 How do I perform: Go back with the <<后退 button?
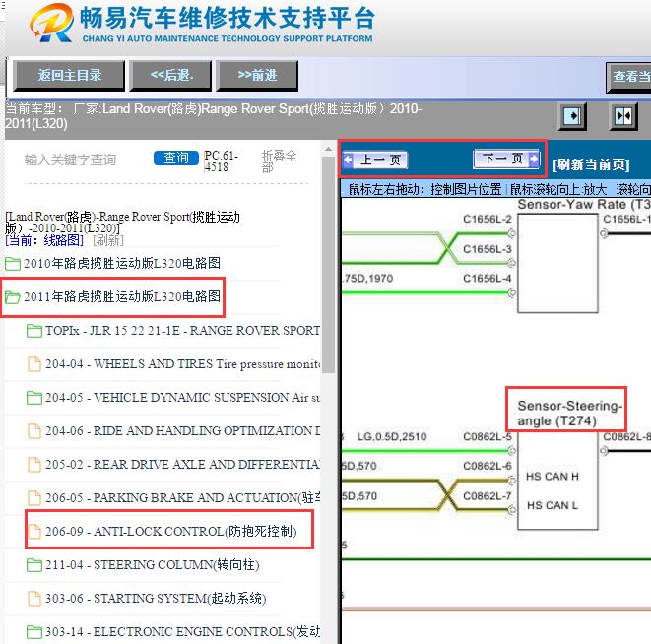click(170, 75)
